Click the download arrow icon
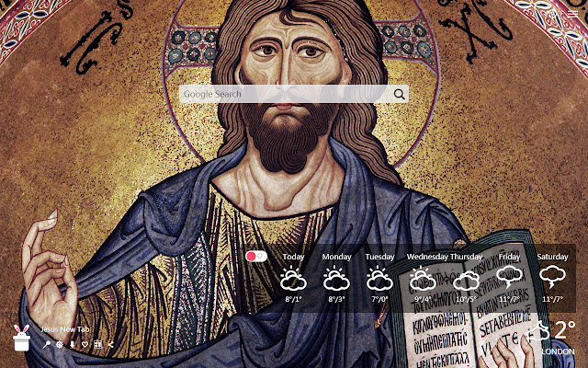The width and height of the screenshot is (588, 368). click(x=72, y=344)
